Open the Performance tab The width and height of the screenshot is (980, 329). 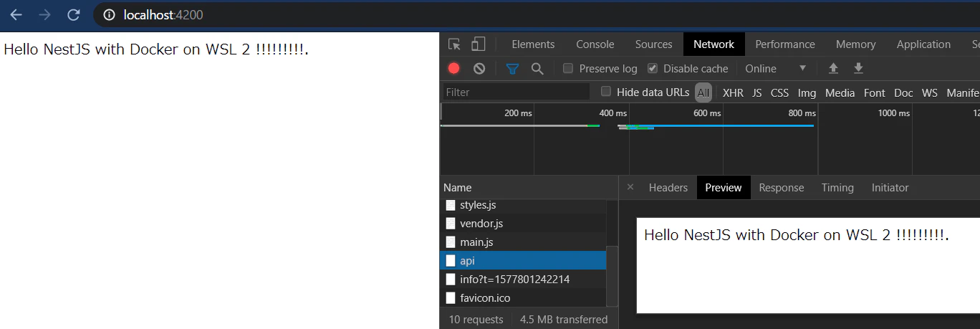pos(785,44)
